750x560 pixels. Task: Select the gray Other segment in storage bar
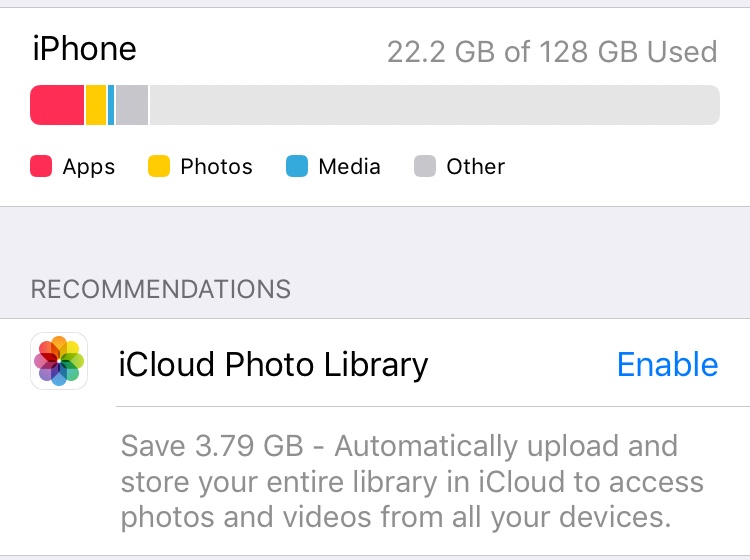click(x=132, y=105)
